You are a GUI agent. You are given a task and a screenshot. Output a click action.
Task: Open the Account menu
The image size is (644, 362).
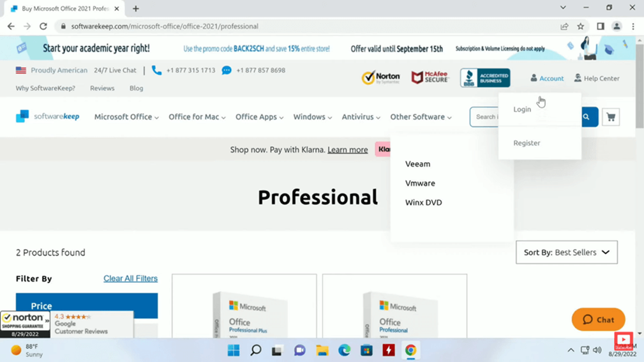tap(547, 78)
